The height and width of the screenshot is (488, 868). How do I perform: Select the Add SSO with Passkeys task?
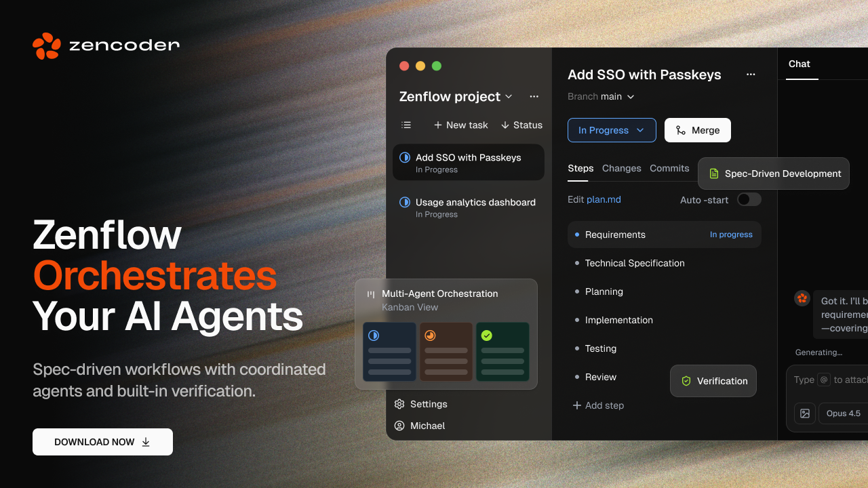point(469,163)
